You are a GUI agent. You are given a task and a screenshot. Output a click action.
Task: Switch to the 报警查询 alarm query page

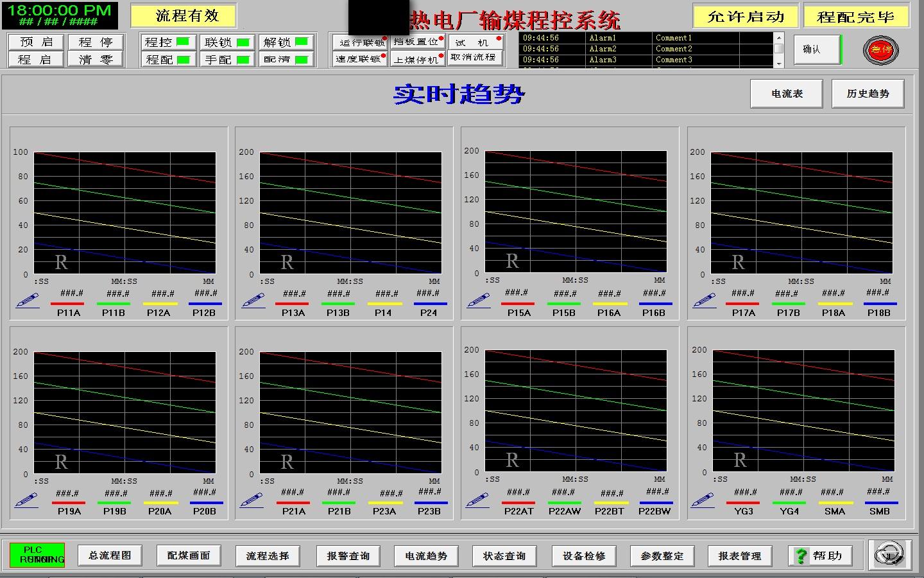tap(348, 556)
